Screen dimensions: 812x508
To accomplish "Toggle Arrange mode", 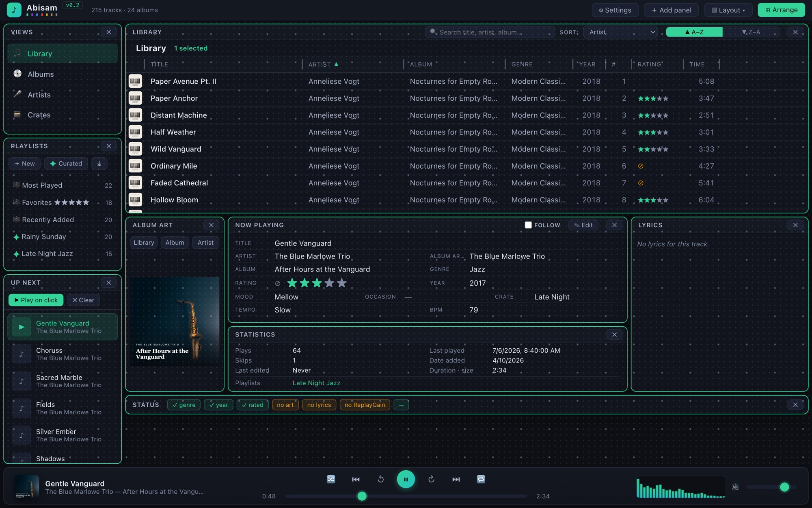I will (x=781, y=10).
